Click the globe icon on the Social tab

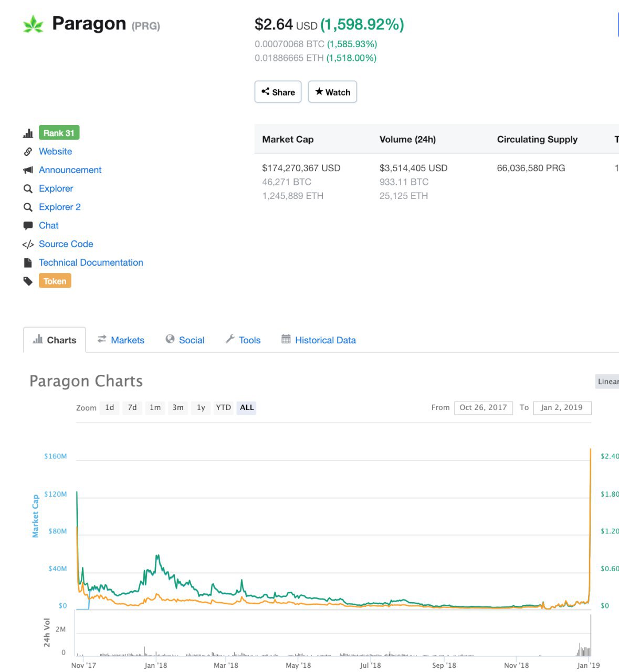click(170, 339)
